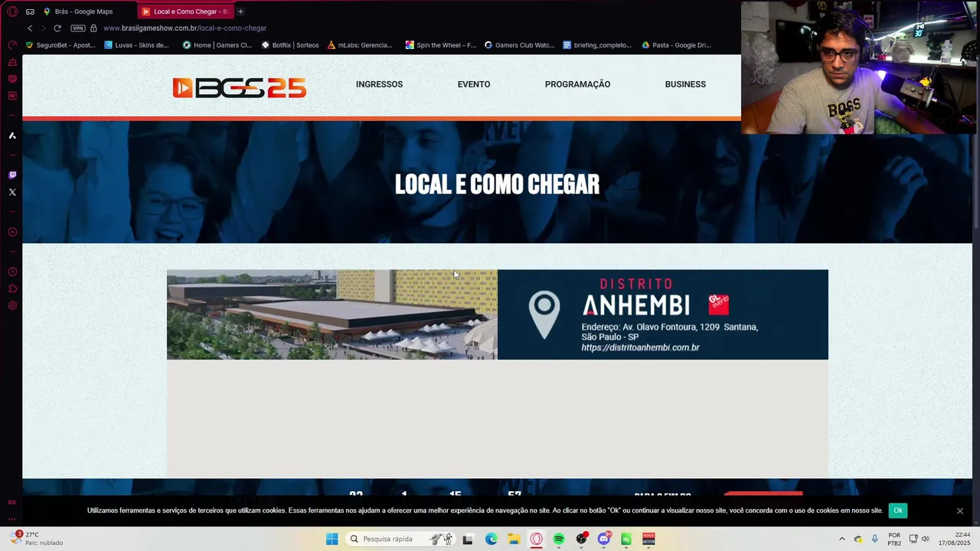The image size is (980, 551).
Task: Open the Voicemeeter taskbar icon
Action: point(648,539)
